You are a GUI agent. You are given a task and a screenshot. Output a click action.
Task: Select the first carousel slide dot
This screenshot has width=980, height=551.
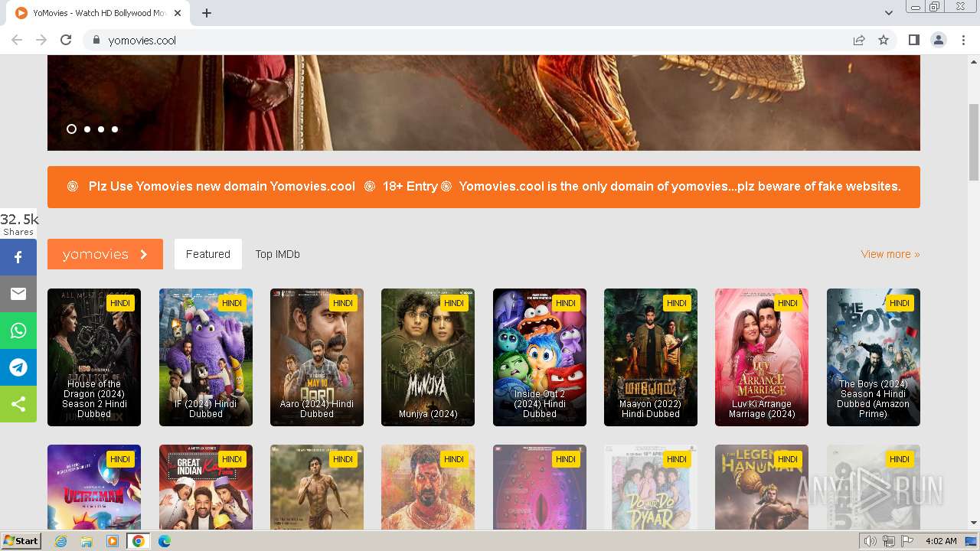tap(71, 129)
